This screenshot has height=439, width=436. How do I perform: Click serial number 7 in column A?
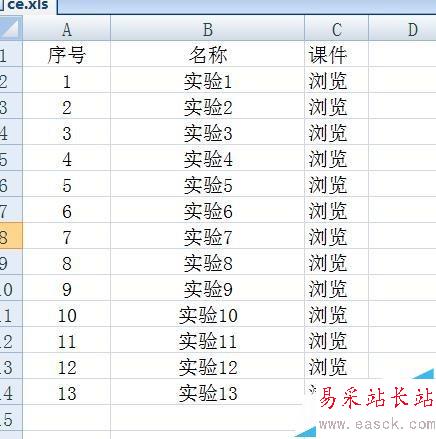(x=67, y=237)
